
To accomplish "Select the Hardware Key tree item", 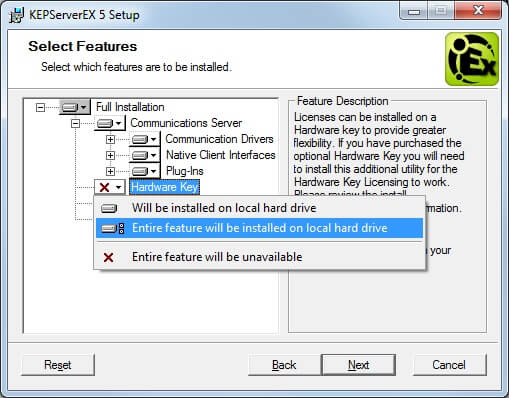I will pos(165,187).
